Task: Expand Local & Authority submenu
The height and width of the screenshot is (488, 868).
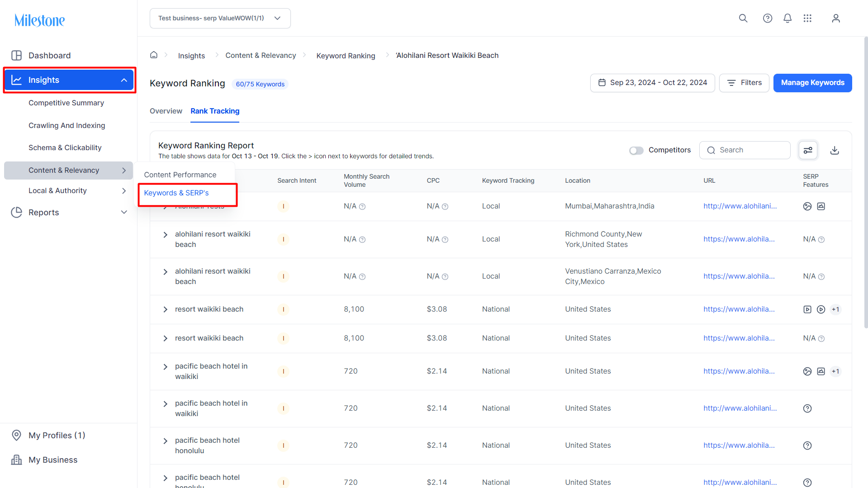Action: (x=124, y=191)
